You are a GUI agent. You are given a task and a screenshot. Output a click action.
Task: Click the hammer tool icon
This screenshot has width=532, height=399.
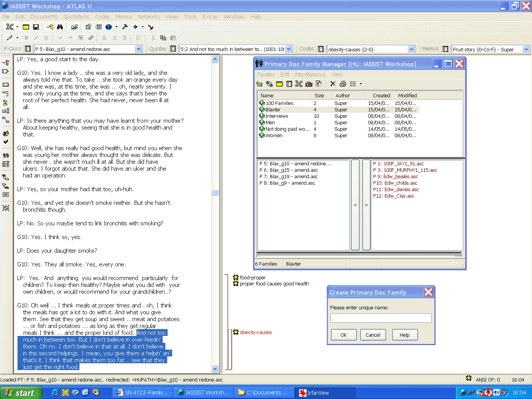125,27
